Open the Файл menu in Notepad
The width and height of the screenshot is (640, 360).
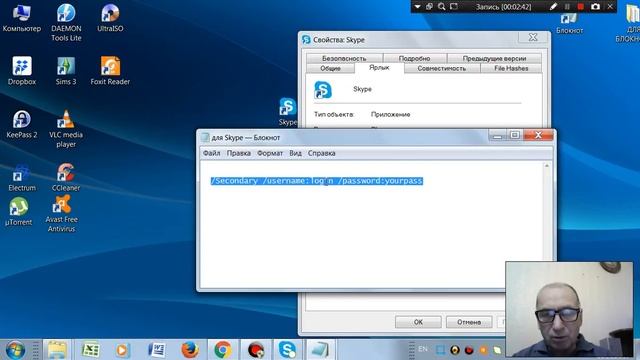tap(211, 153)
